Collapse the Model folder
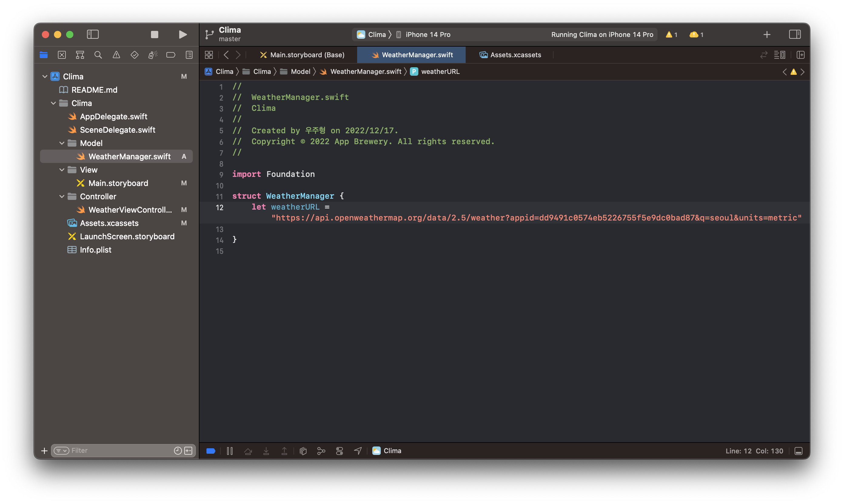Viewport: 844px width, 504px height. [62, 143]
